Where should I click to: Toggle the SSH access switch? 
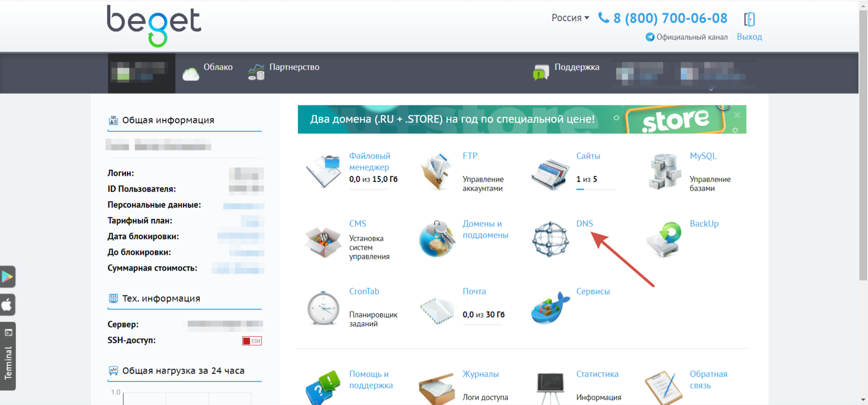click(252, 341)
